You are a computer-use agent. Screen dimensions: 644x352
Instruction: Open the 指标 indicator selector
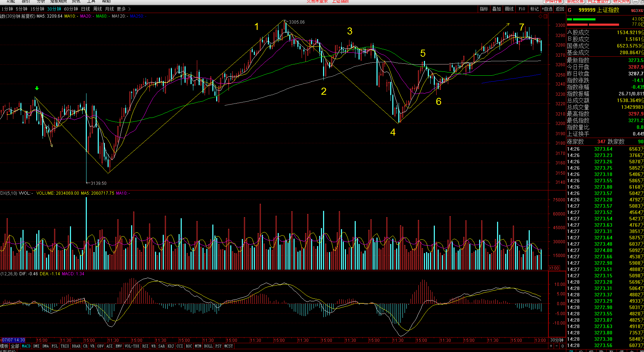(484, 9)
